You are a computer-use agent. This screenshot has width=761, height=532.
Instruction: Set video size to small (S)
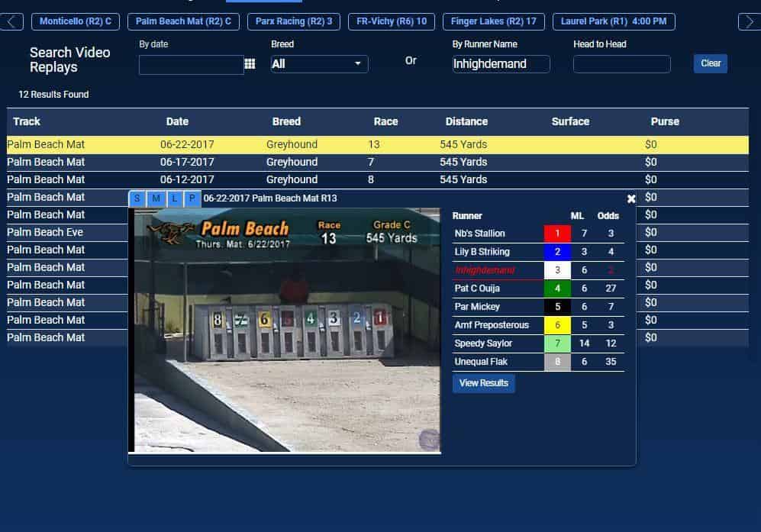[137, 198]
